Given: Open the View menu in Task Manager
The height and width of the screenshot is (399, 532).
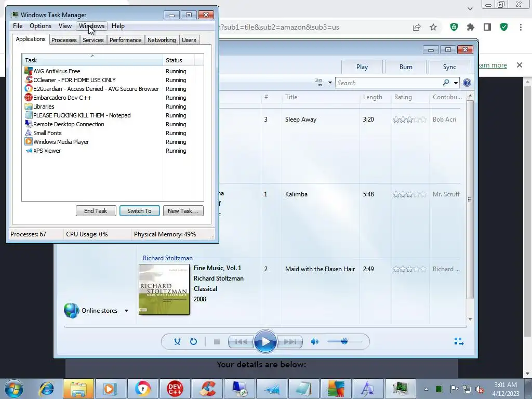Looking at the screenshot, I should click(65, 26).
